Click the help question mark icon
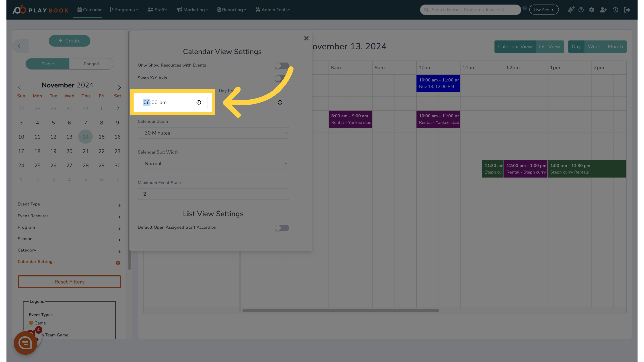Image resolution: width=644 pixels, height=362 pixels. click(x=581, y=10)
